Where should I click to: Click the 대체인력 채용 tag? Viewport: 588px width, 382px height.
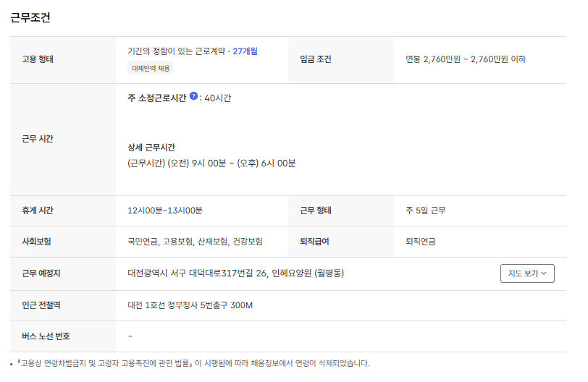151,68
